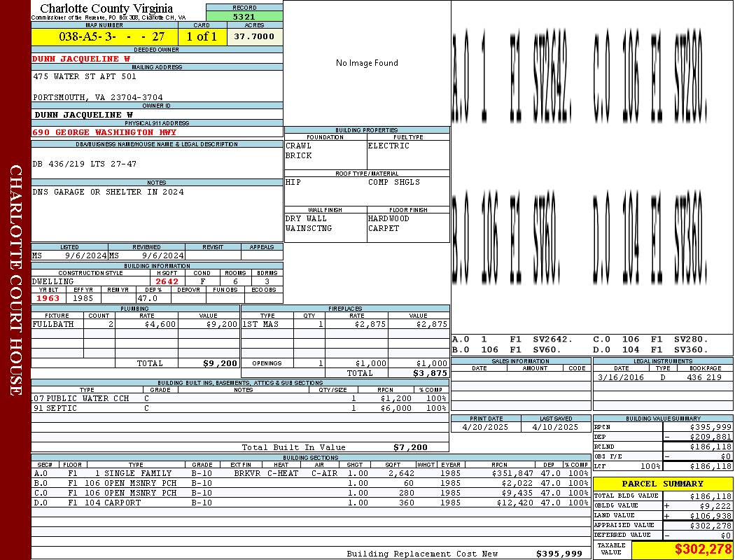Viewport: 735px width, 560px height.
Task: Click the listed date 9/6/2024 under LISTED
Action: pyautogui.click(x=86, y=255)
